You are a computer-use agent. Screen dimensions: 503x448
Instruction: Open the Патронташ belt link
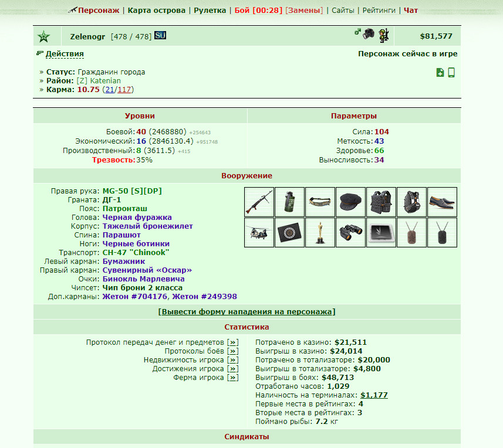[125, 209]
